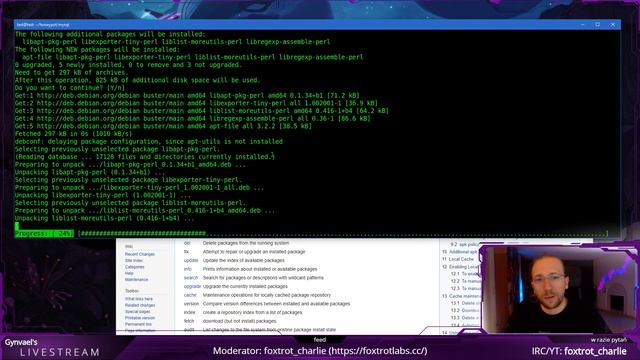Click the 'info' command link
The width and height of the screenshot is (640, 360).
[x=187, y=269]
